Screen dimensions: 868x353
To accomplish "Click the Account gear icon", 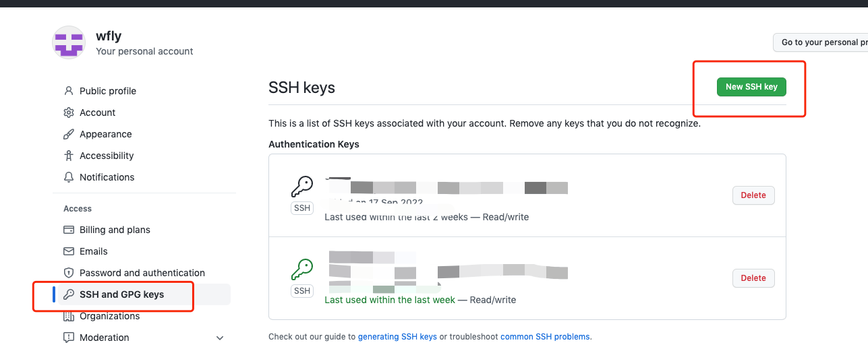I will pyautogui.click(x=68, y=113).
